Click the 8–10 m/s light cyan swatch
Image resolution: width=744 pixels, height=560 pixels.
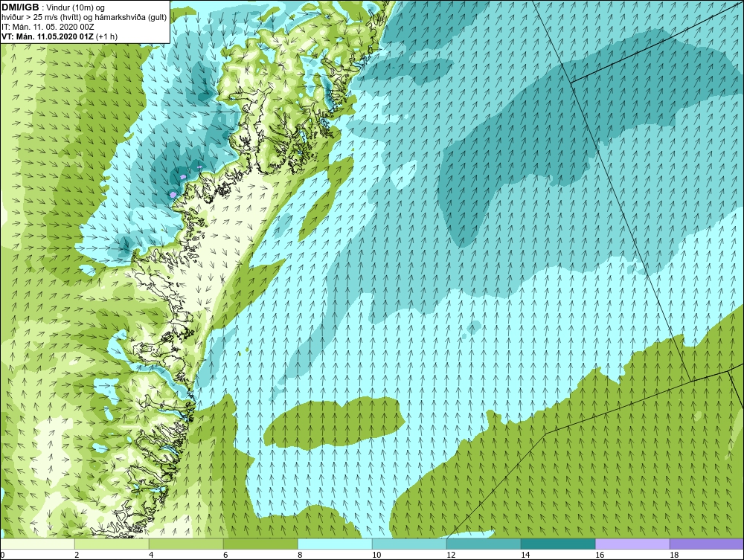coord(335,544)
